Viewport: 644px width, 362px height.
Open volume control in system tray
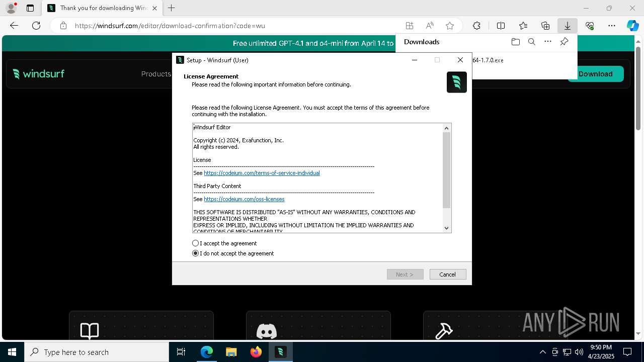click(579, 352)
